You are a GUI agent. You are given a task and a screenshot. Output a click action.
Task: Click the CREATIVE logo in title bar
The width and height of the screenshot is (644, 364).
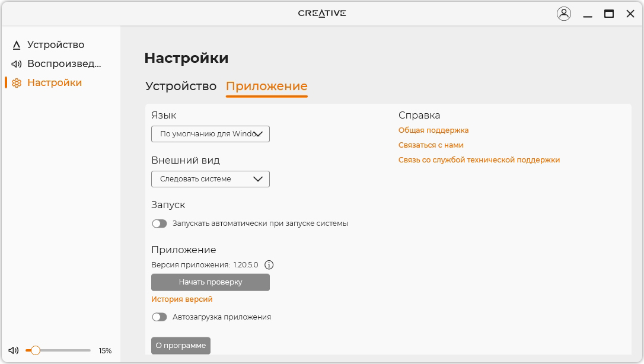point(322,13)
